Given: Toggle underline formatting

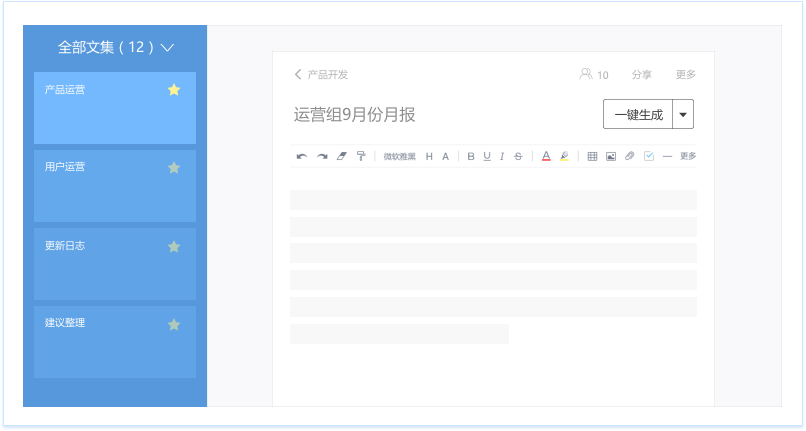Looking at the screenshot, I should pyautogui.click(x=487, y=156).
